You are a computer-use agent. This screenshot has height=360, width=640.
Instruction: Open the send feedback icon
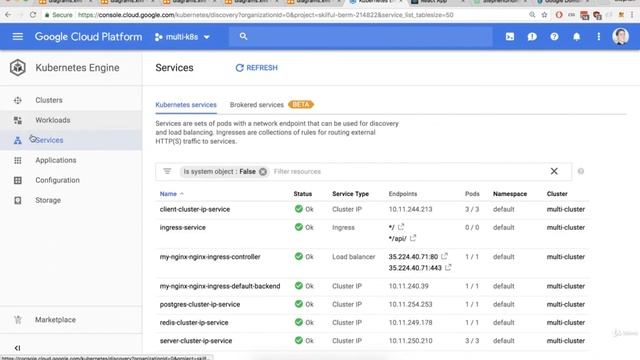tap(532, 37)
